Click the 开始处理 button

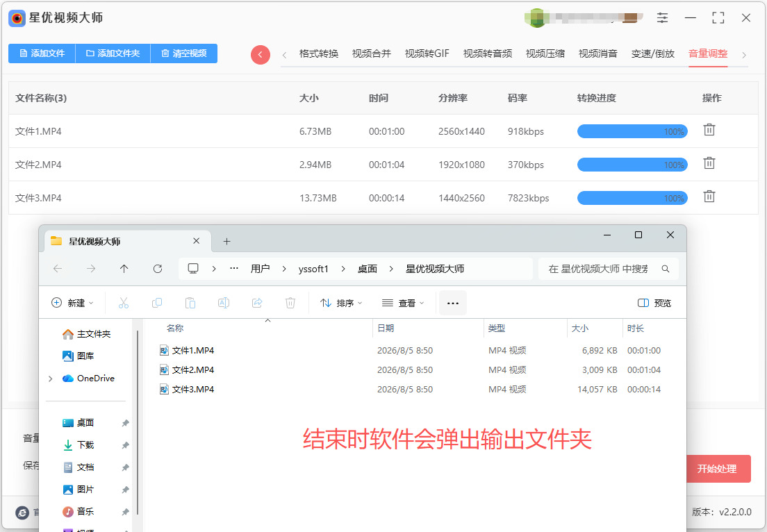717,469
